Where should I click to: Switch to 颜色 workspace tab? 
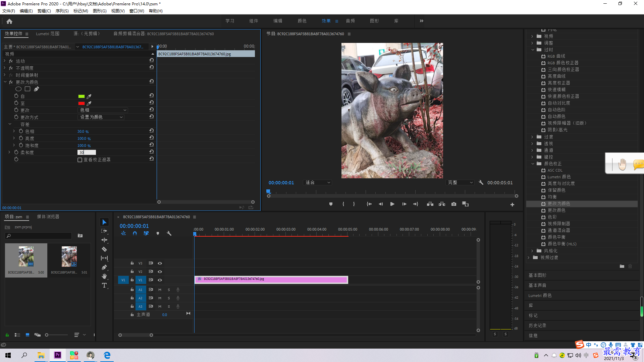[302, 21]
